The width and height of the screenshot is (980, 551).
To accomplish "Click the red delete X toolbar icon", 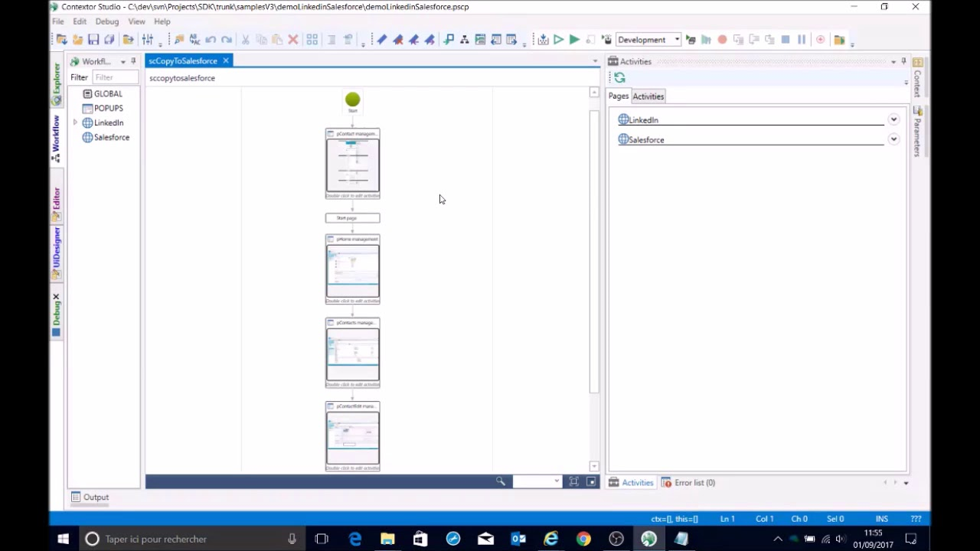I will 292,40.
